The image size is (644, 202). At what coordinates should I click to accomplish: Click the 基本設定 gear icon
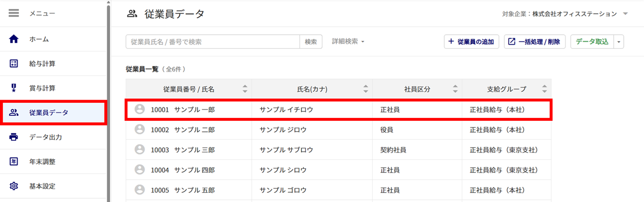point(14,186)
